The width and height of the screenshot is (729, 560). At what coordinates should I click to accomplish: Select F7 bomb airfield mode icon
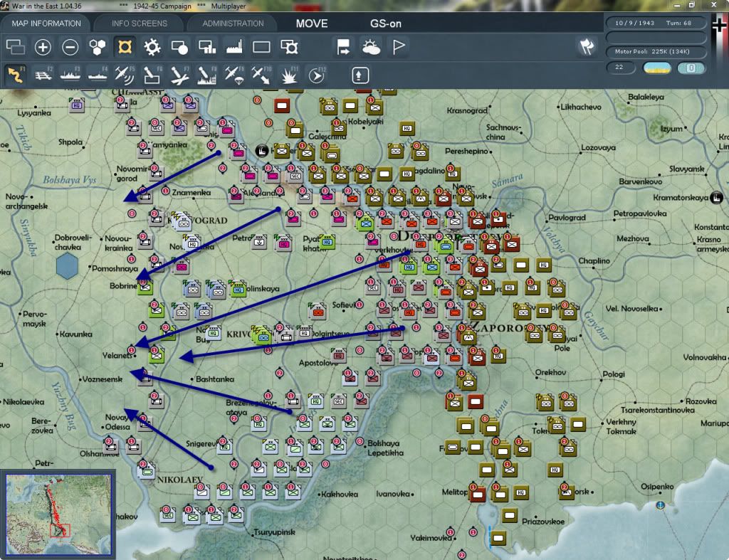179,75
